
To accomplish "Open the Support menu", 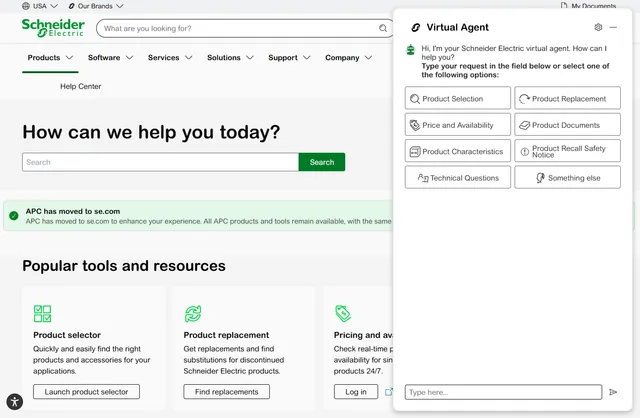I will click(x=283, y=58).
